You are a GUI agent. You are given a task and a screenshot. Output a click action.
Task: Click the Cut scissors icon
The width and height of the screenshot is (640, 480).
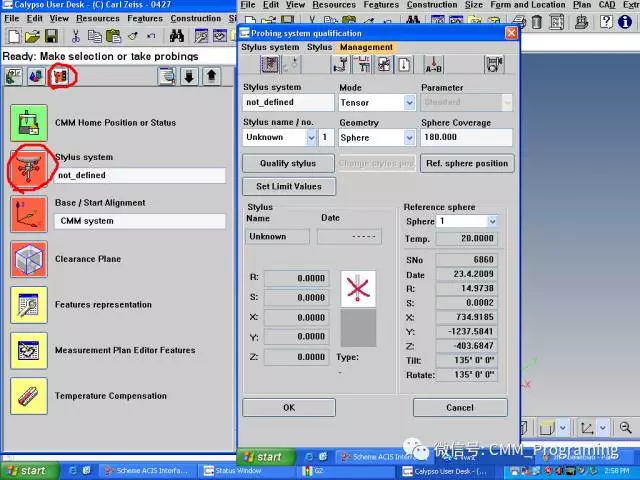[76, 36]
